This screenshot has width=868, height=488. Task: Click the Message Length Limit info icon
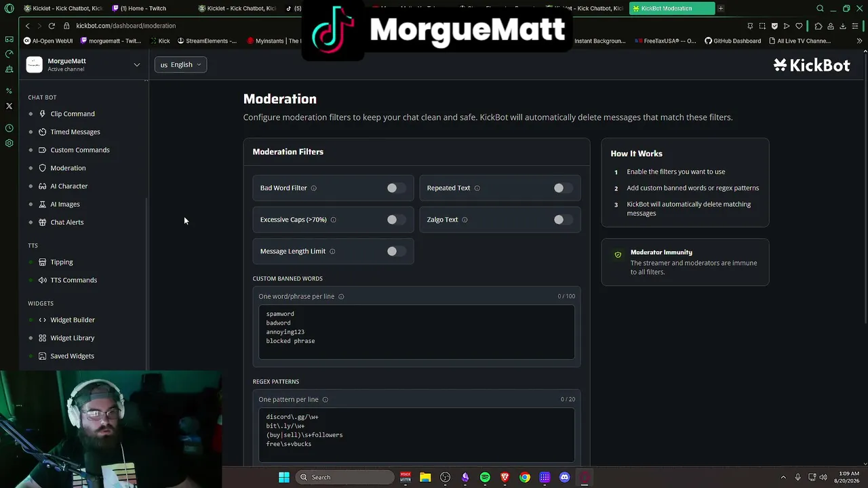click(332, 251)
